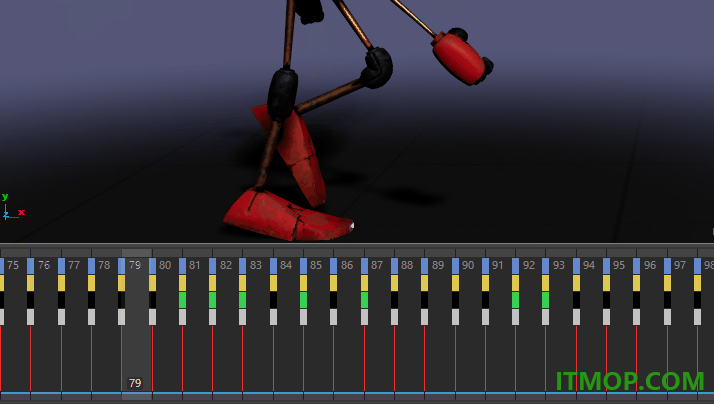The height and width of the screenshot is (404, 714).
Task: Click the highlighted frame 79 header label
Action: coord(135,265)
